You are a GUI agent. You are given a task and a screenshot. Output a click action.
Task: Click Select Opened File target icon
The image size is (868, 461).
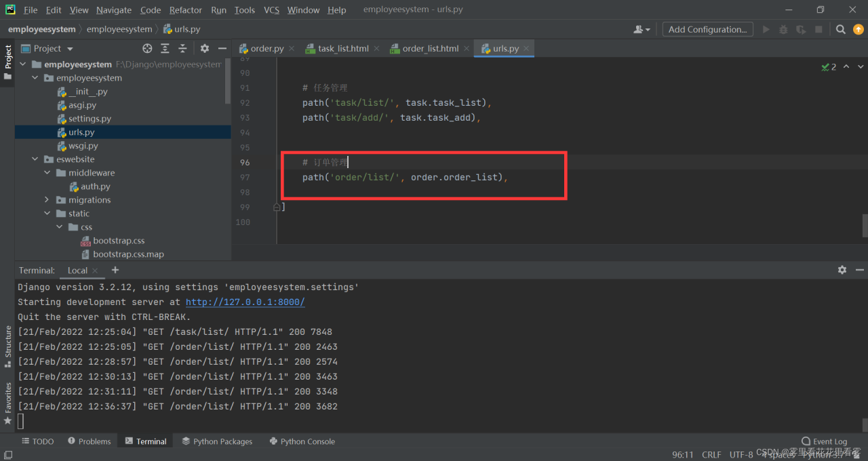pyautogui.click(x=147, y=48)
